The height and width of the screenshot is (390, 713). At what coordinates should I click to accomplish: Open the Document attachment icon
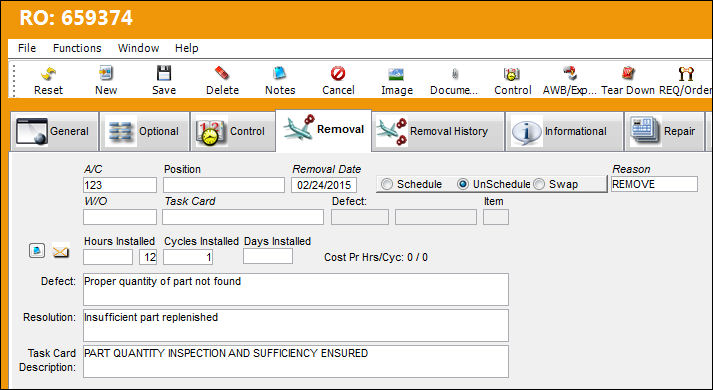click(454, 74)
